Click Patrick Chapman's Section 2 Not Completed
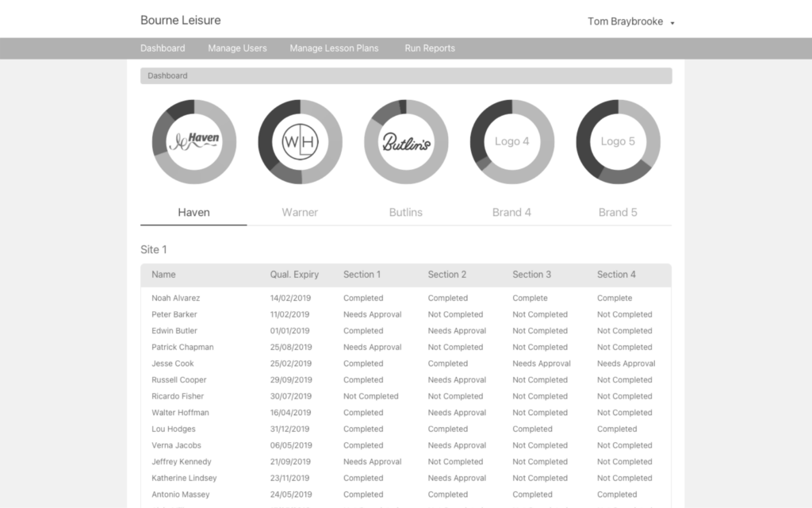The width and height of the screenshot is (812, 508). click(455, 348)
